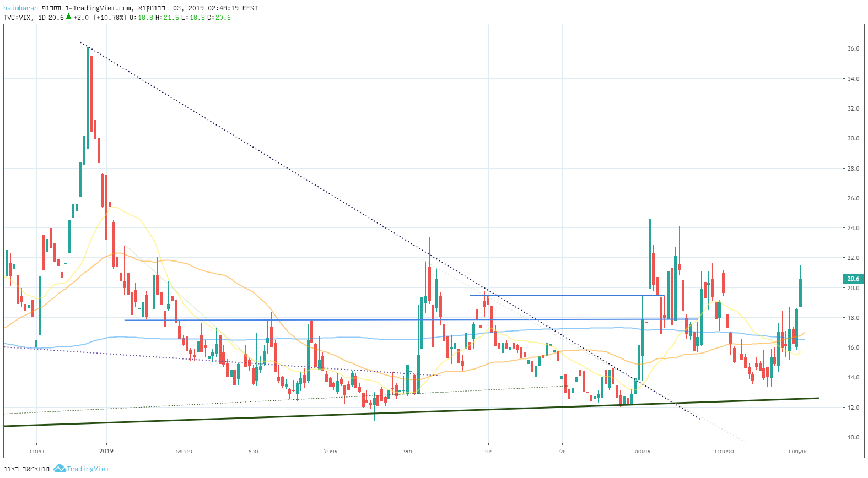Select the dark green ascending support trendline
Image resolution: width=868 pixels, height=478 pixels.
pyautogui.click(x=411, y=412)
